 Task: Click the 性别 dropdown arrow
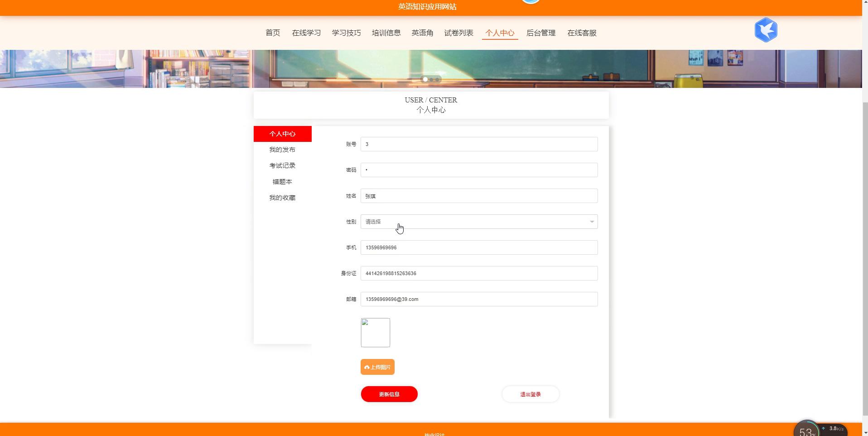[591, 222]
